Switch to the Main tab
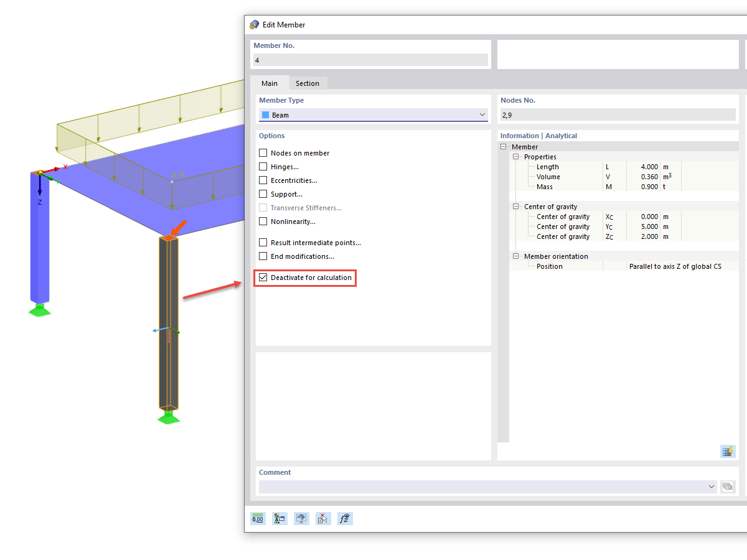Viewport: 747px width, 560px height. pyautogui.click(x=270, y=83)
